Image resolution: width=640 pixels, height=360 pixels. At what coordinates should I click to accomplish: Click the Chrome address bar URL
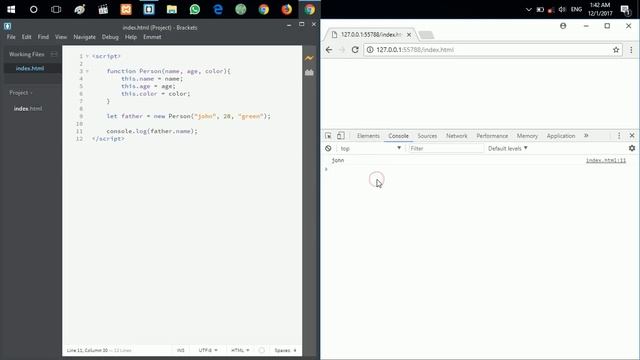pos(415,50)
